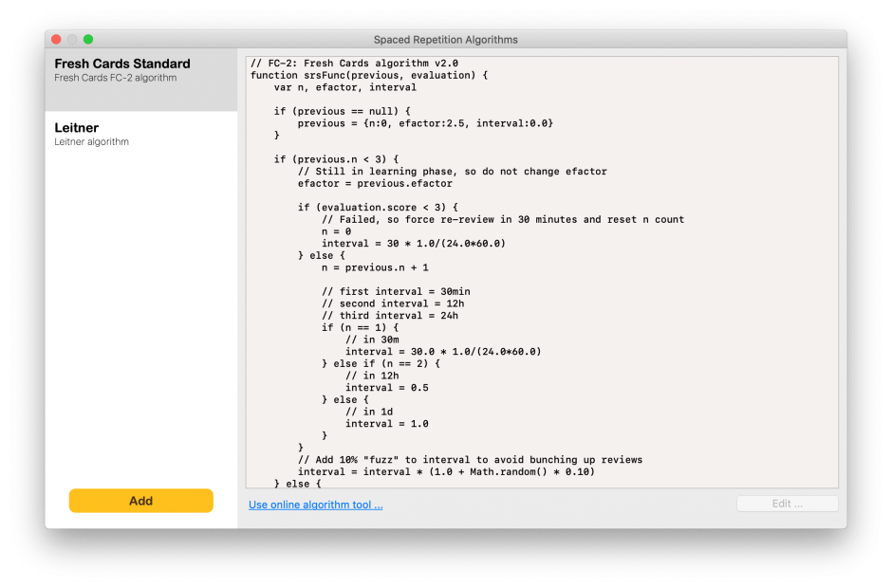Click the '// in 12h' comment

tap(372, 376)
